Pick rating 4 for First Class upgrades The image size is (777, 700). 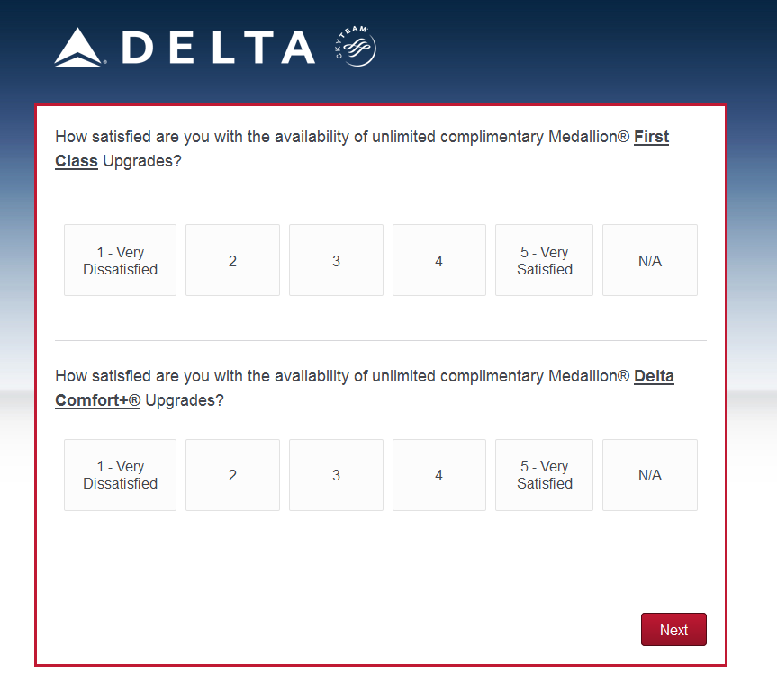coord(438,260)
